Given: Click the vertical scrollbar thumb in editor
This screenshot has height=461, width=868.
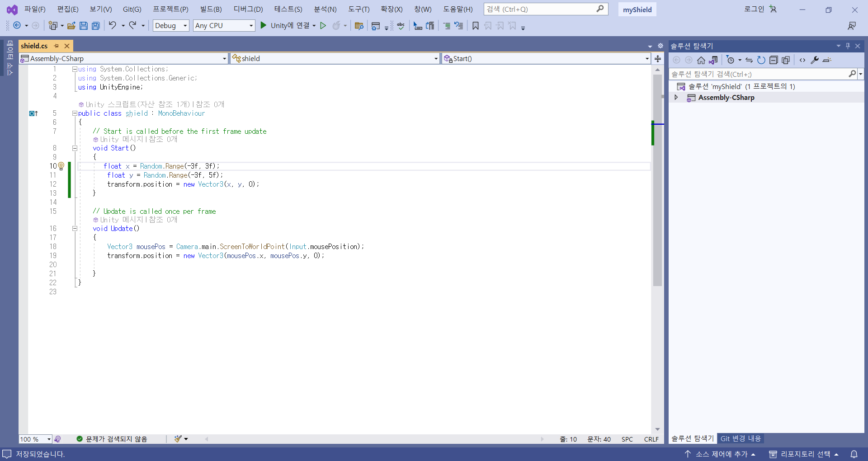Looking at the screenshot, I should 657,180.
